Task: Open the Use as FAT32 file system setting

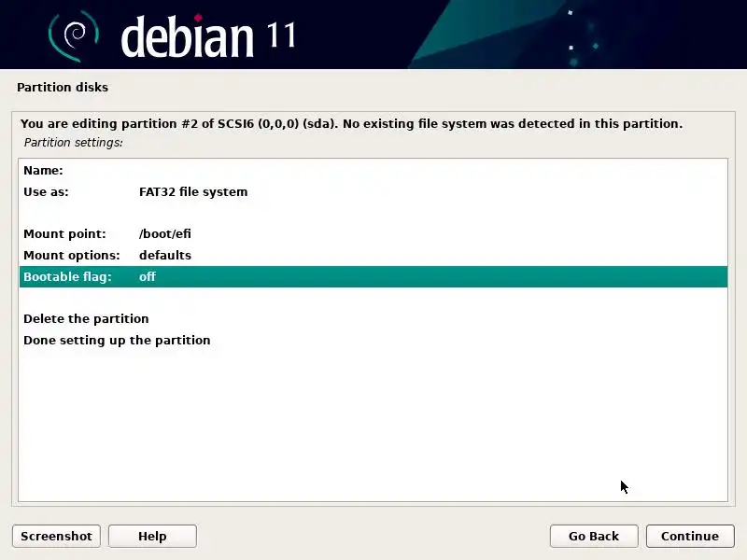Action: point(373,192)
